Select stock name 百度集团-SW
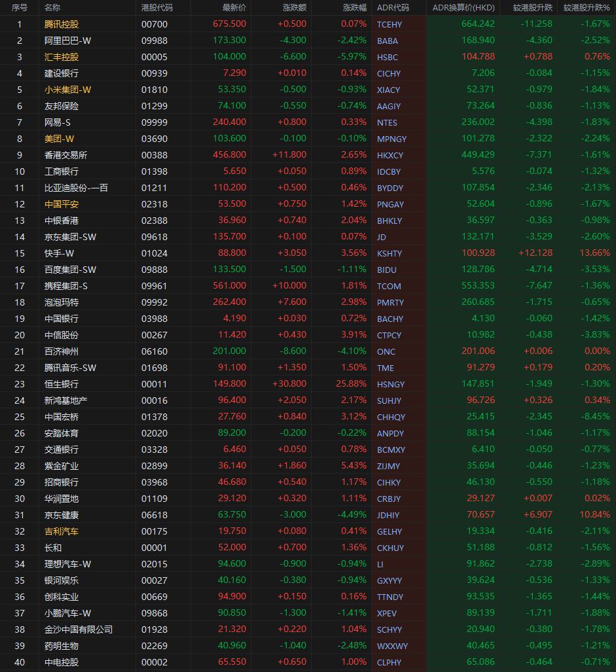 tap(70, 270)
